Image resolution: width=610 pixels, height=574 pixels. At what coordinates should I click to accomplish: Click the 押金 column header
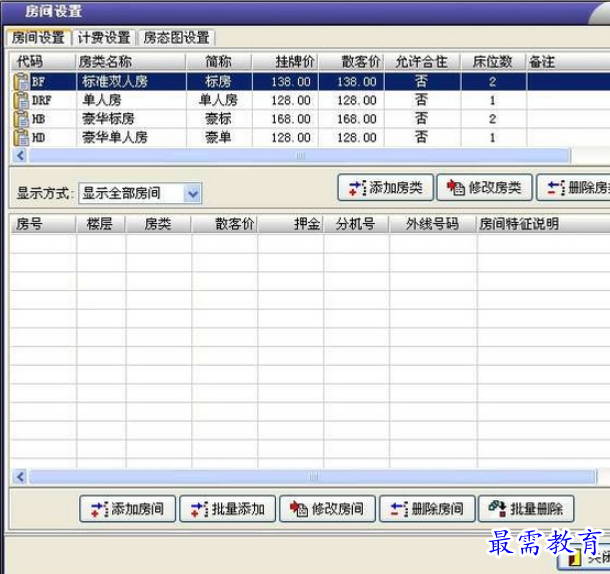click(290, 224)
